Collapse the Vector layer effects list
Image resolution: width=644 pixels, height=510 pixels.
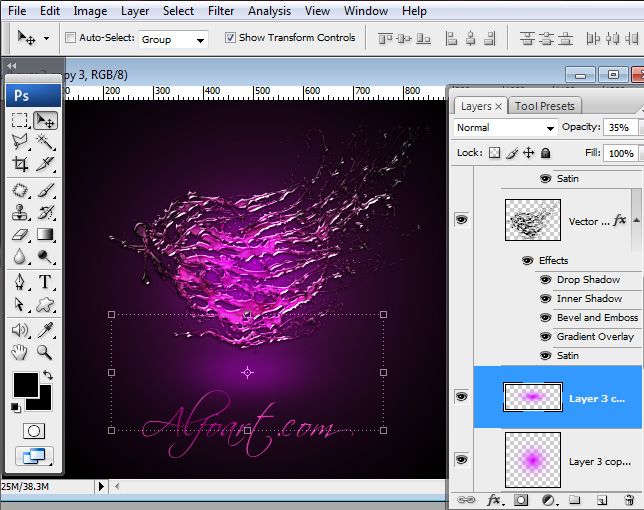pos(636,220)
